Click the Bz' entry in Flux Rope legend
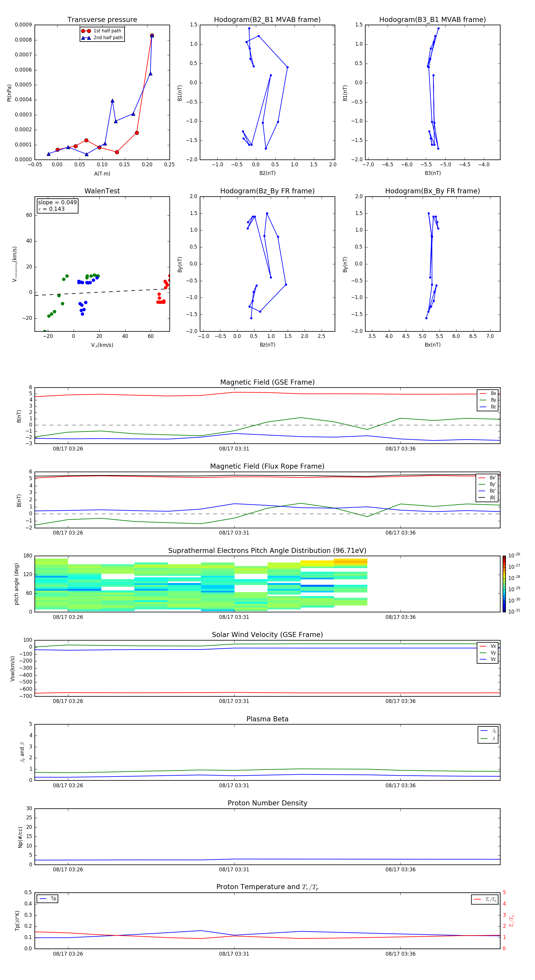The width and height of the screenshot is (535, 980). pos(487,491)
